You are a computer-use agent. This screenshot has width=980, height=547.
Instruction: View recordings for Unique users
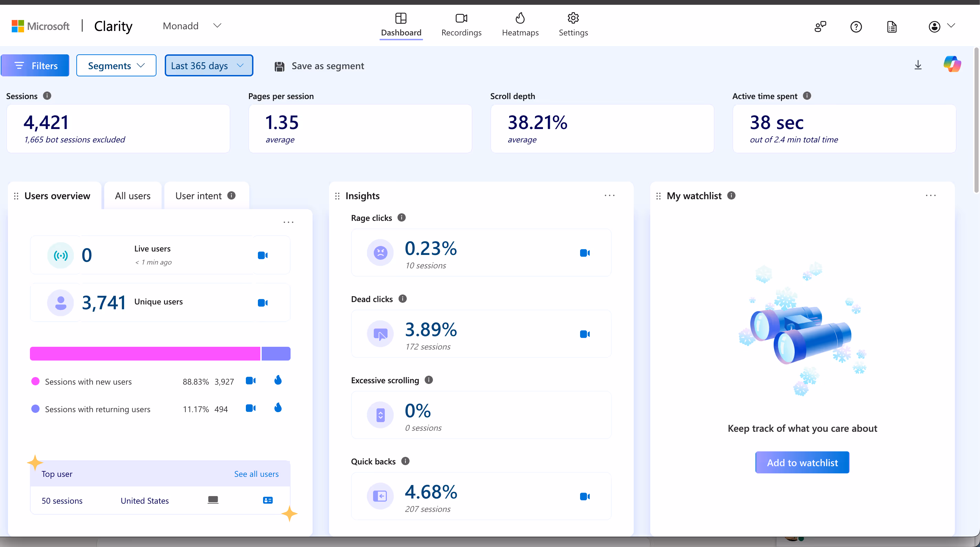(x=262, y=303)
